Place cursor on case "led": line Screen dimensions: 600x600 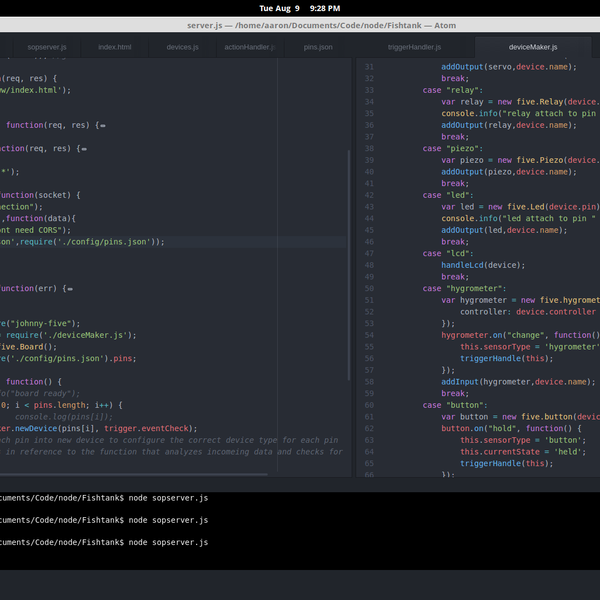pos(448,195)
